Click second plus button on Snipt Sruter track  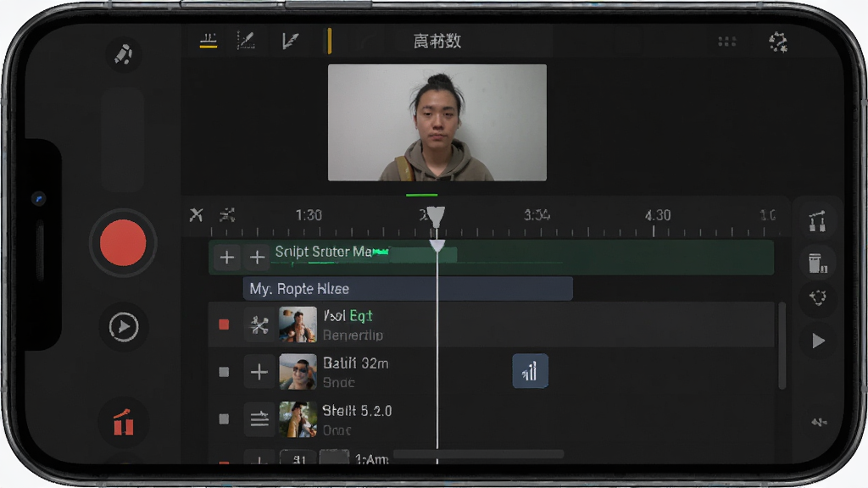pos(257,258)
